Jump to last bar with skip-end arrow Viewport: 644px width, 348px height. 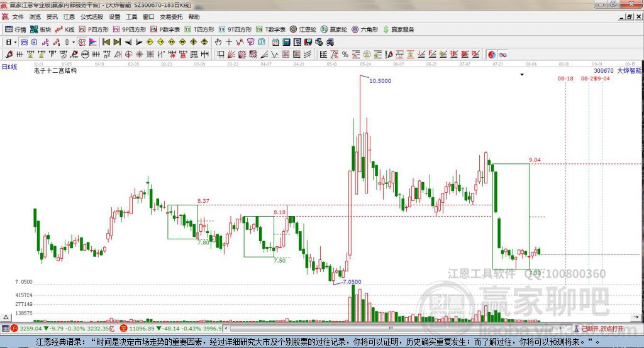point(117,42)
